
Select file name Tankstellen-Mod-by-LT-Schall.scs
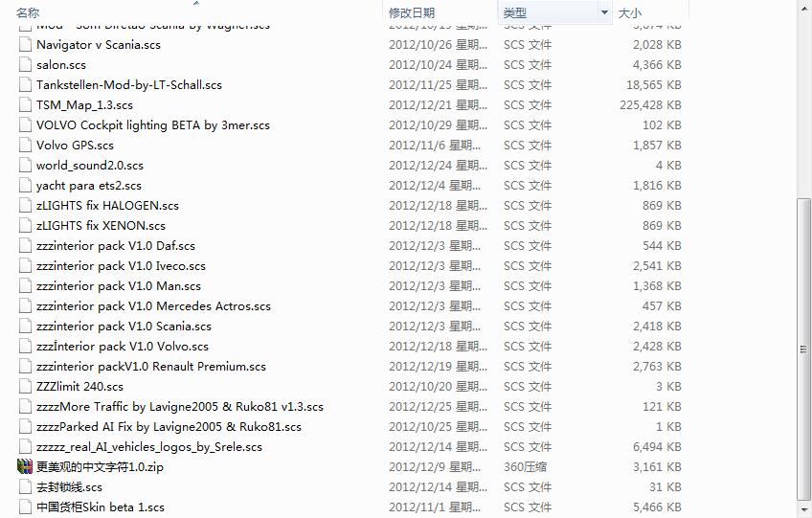(x=129, y=85)
